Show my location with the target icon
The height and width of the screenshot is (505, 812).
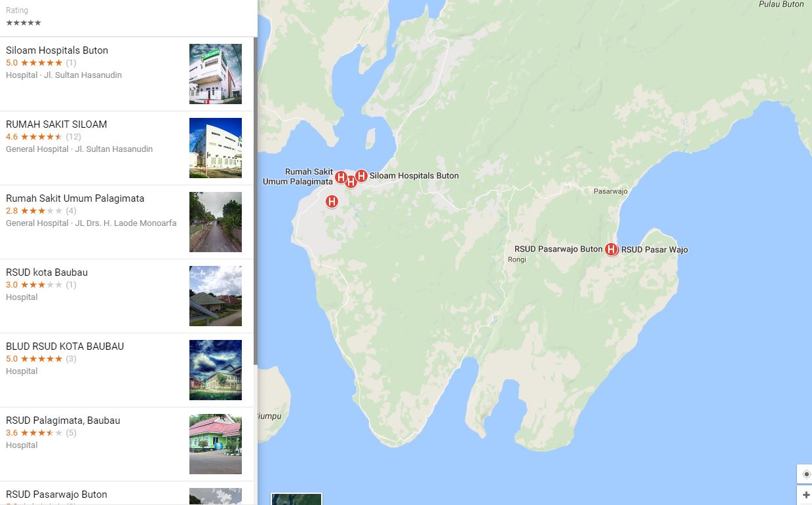(x=806, y=474)
